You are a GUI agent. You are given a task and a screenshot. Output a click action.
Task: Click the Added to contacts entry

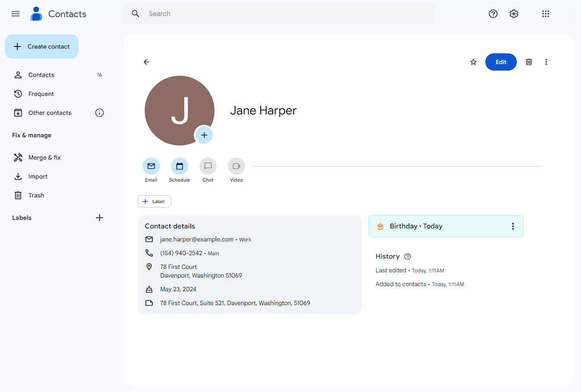click(x=420, y=284)
